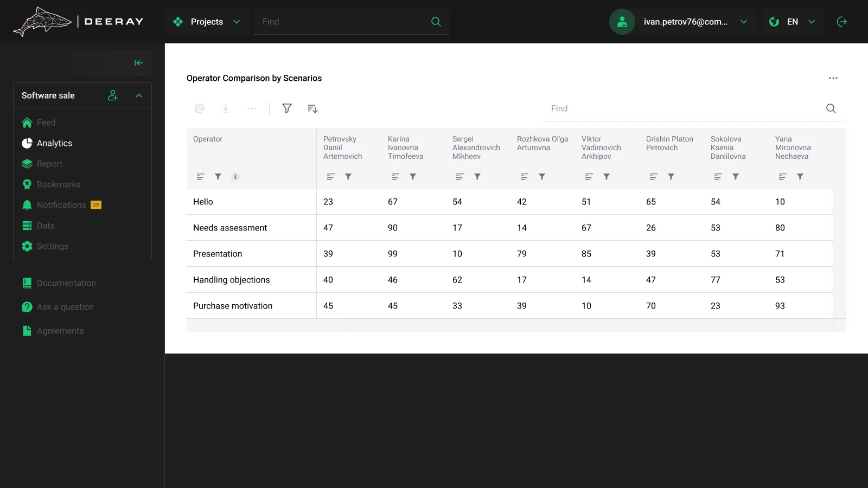Collapse the sidebar with the arrow icon
868x488 pixels.
click(x=139, y=63)
